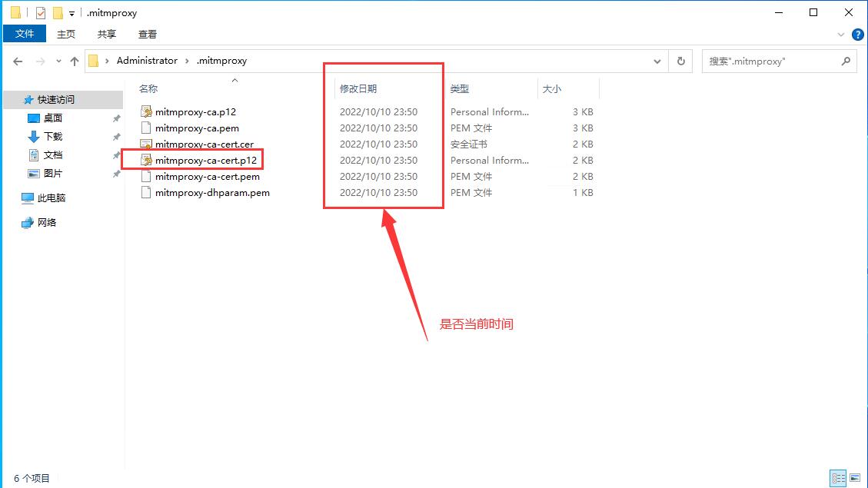Image resolution: width=868 pixels, height=488 pixels.
Task: Select 此电脑 in the navigation pane
Action: (x=52, y=198)
